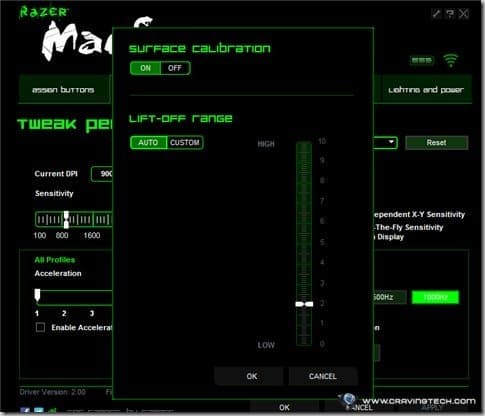Click the Driver Version: 2.00 text
Viewport: 485px width, 416px height.
tap(53, 392)
